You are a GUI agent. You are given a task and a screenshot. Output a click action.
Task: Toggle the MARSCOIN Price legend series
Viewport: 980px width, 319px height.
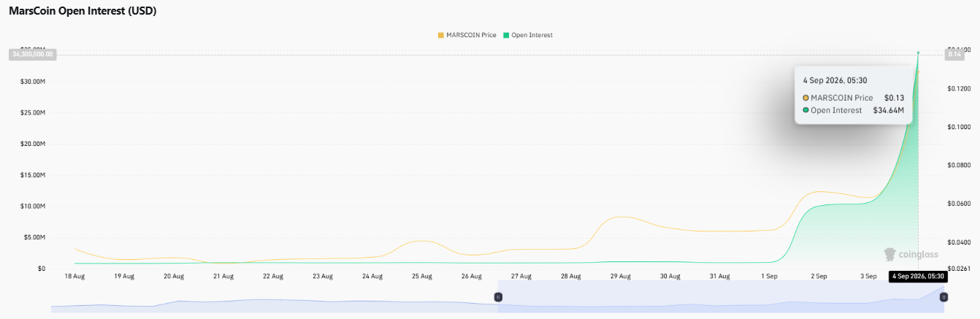point(467,35)
